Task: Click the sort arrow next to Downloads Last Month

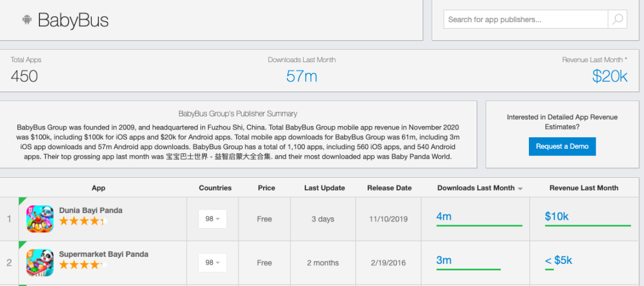Action: tap(520, 189)
